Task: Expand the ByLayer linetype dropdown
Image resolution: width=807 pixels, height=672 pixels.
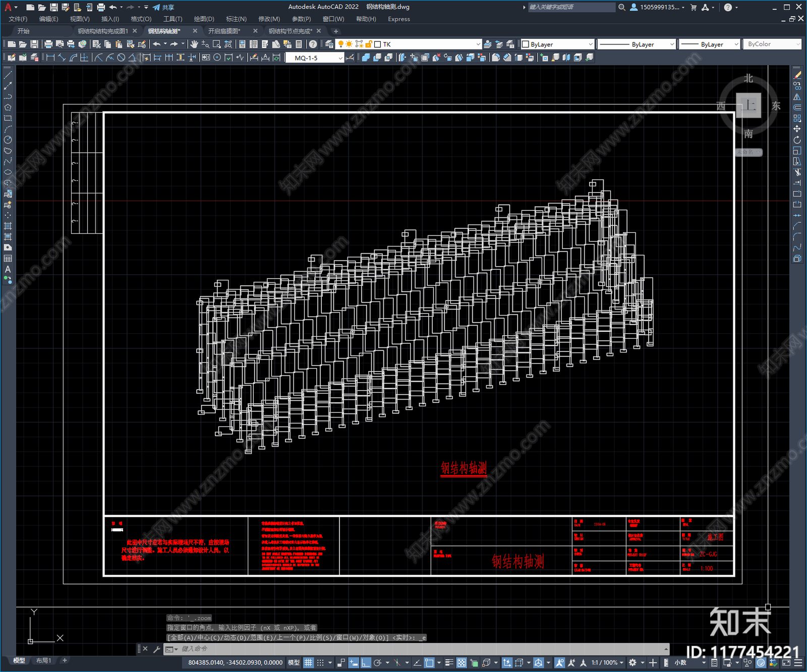Action: pos(672,44)
